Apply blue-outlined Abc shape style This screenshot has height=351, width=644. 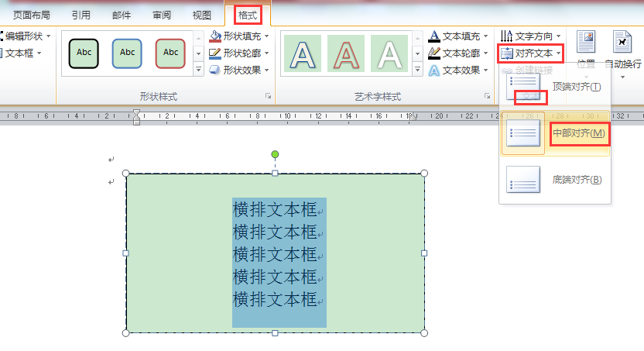[x=127, y=53]
